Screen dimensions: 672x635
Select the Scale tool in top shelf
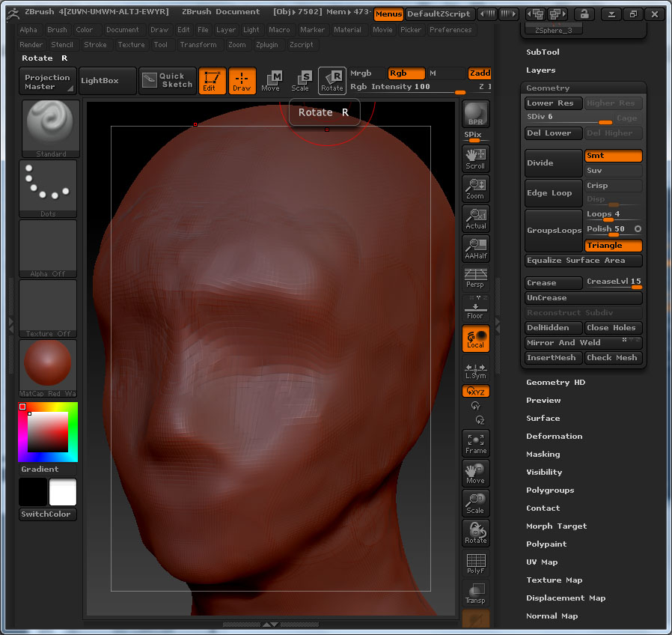click(300, 81)
